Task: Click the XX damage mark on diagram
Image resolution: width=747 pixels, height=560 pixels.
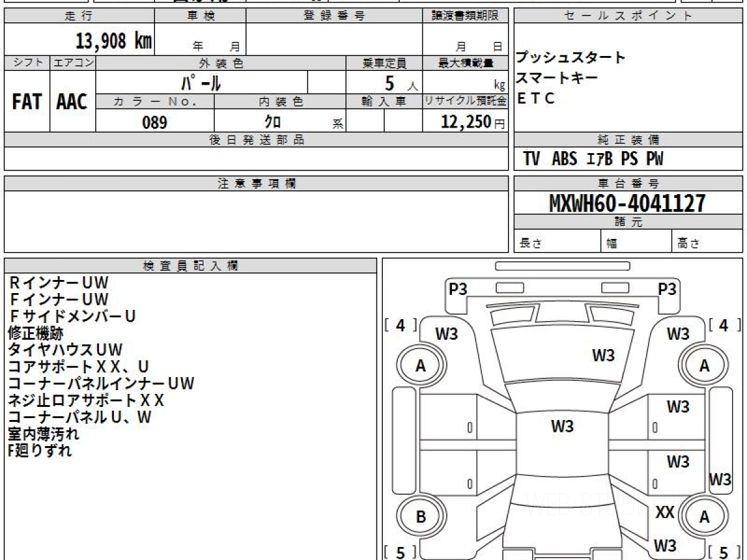Action: [x=665, y=513]
